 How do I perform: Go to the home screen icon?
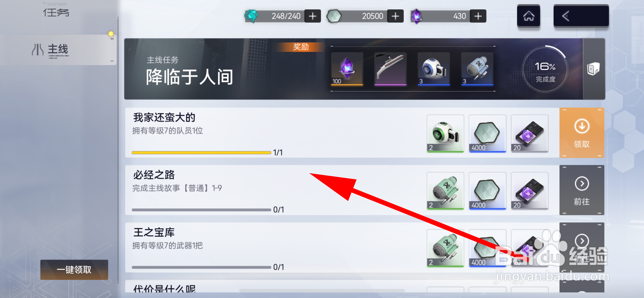(529, 16)
